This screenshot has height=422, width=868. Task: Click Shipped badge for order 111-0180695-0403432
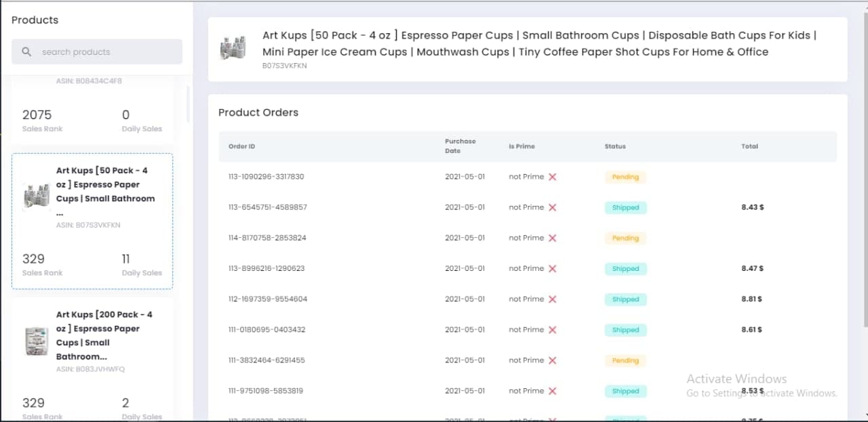(x=625, y=330)
